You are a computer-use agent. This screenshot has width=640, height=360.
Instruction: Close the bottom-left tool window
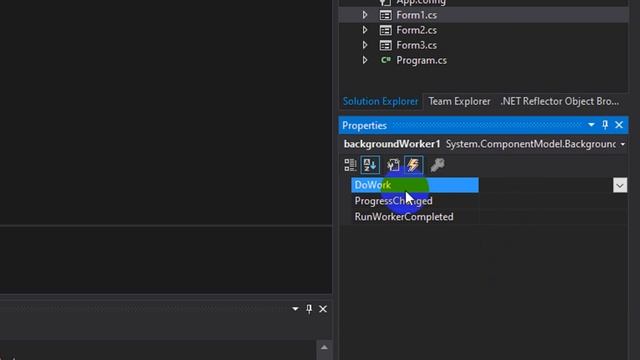click(x=323, y=309)
